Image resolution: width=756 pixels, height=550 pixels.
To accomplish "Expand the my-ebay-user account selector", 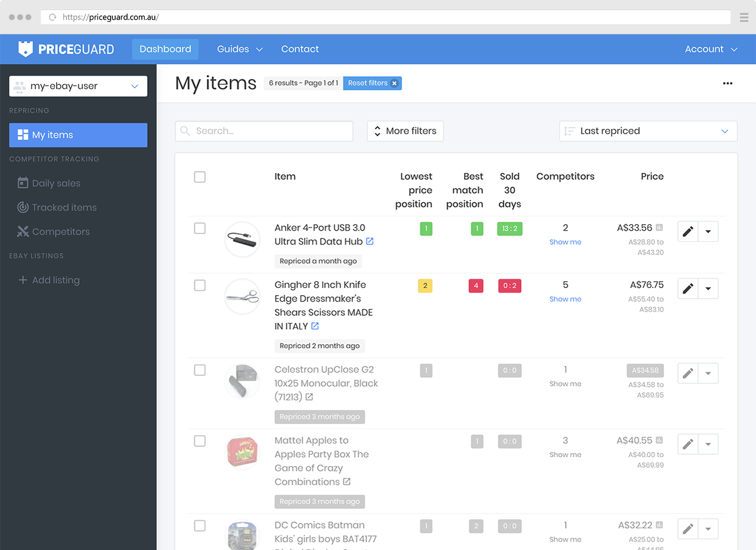I will [77, 86].
